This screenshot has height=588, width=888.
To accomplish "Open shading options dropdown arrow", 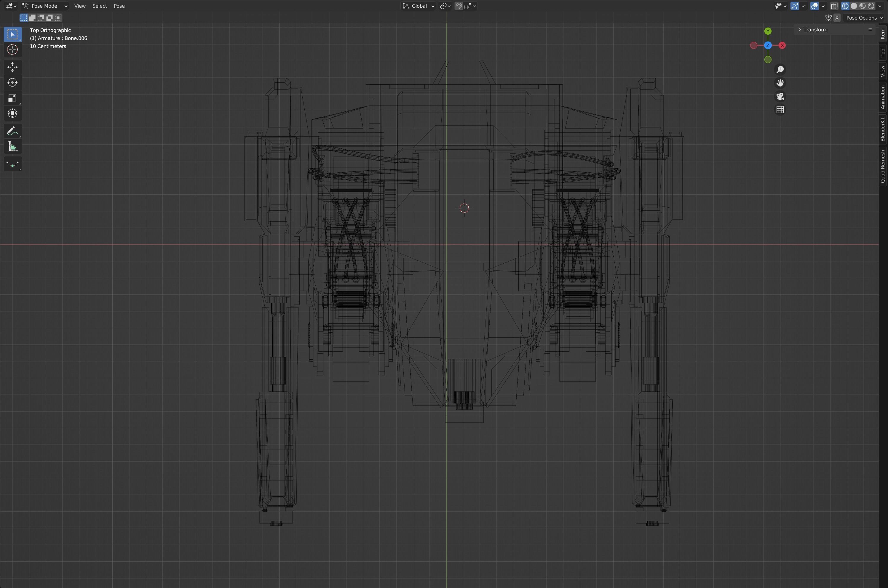I will (x=880, y=6).
